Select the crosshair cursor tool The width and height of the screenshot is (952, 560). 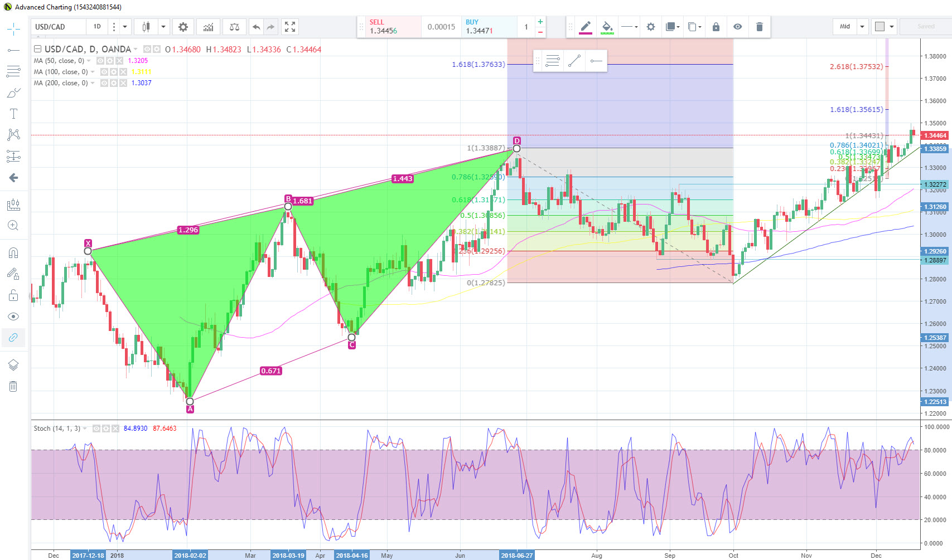(x=13, y=29)
